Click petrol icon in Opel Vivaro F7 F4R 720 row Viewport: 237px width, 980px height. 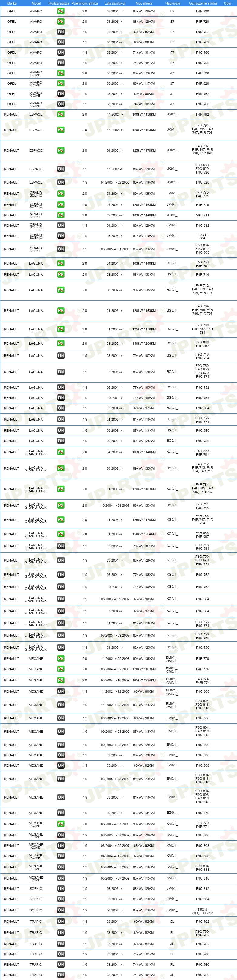click(61, 12)
